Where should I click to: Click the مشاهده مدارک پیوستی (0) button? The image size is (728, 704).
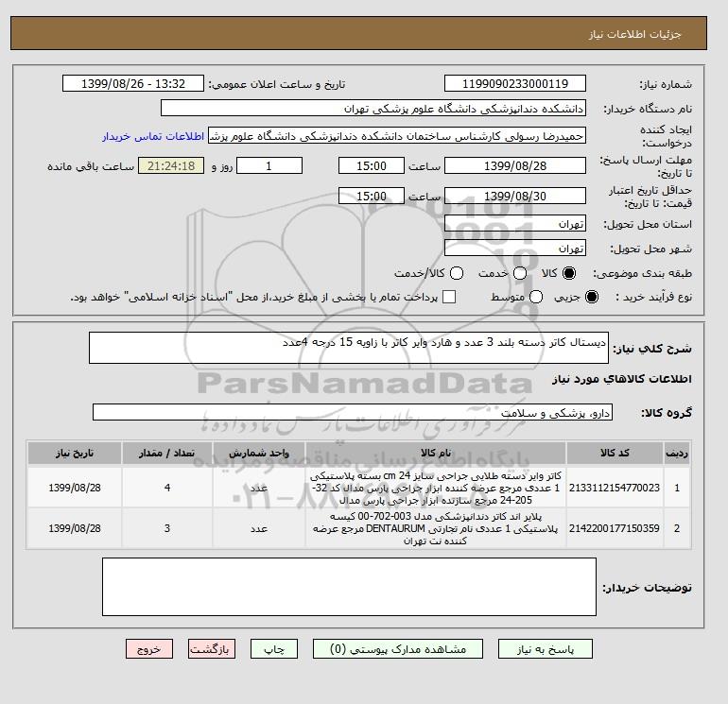tap(398, 649)
